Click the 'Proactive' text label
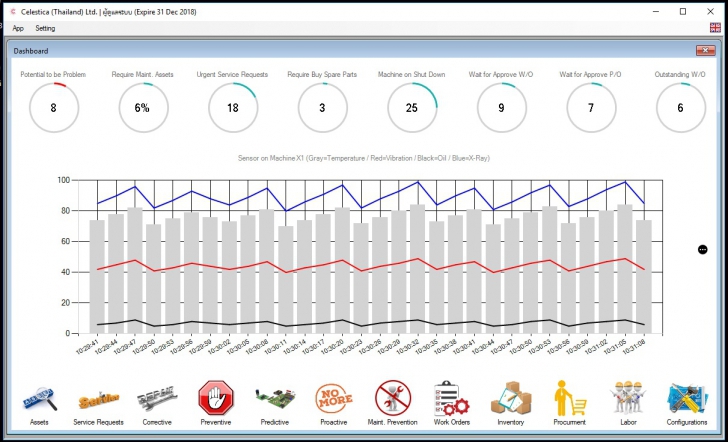This screenshot has width=728, height=442. point(333,422)
